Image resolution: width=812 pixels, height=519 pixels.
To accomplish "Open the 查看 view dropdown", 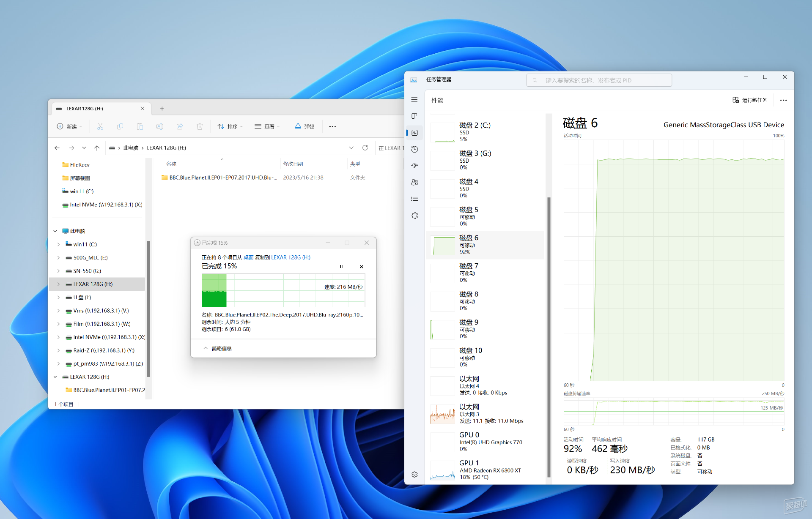I will [267, 126].
